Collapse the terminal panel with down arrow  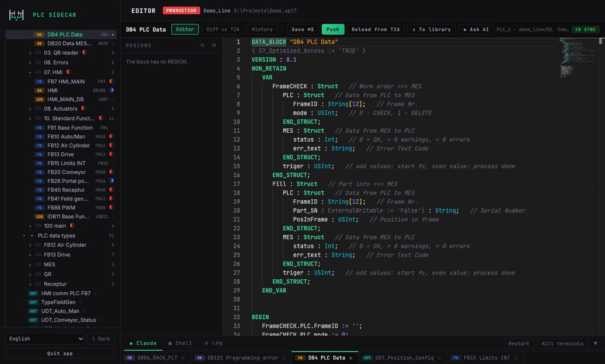click(x=595, y=344)
